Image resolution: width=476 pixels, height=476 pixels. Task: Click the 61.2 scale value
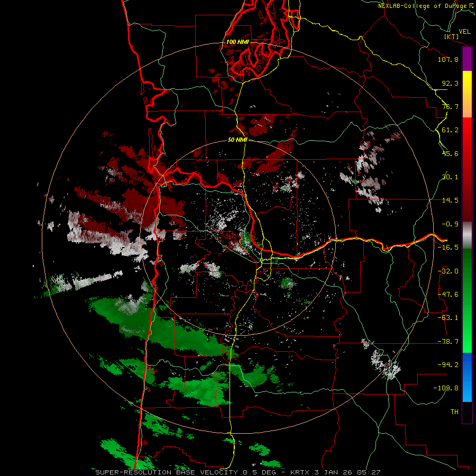[x=450, y=130]
